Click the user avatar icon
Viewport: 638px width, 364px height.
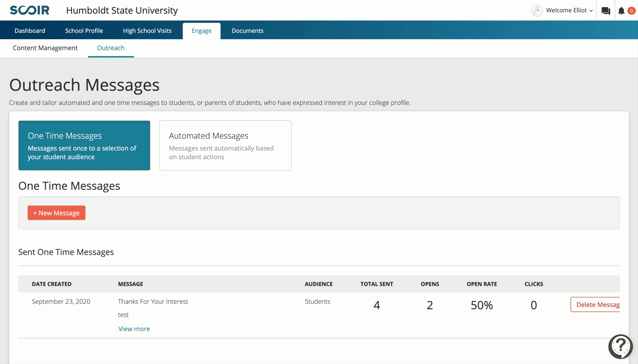[x=537, y=11]
